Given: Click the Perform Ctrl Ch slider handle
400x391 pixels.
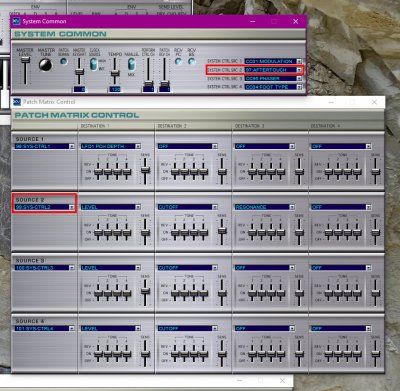Looking at the screenshot, I should 148,83.
